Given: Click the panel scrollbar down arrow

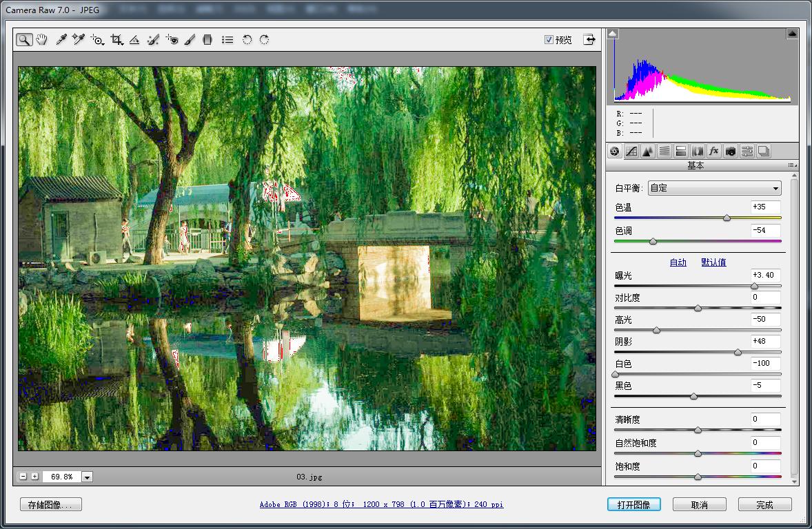Looking at the screenshot, I should point(794,481).
